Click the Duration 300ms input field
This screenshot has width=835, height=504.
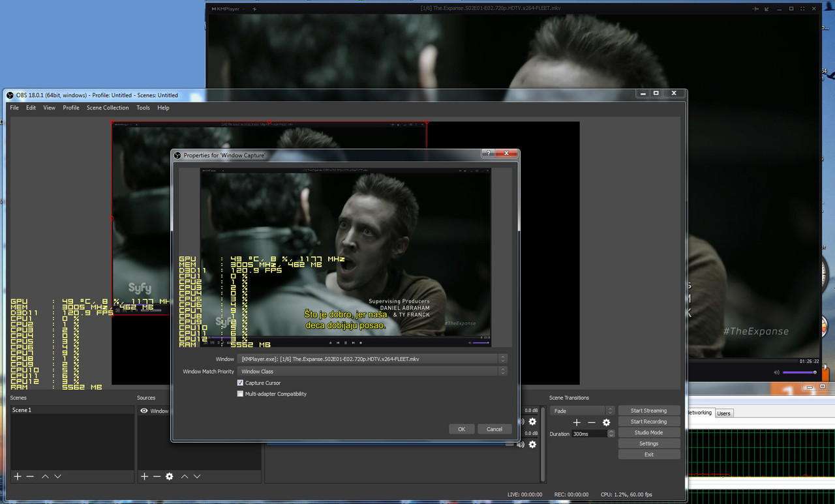(x=590, y=434)
